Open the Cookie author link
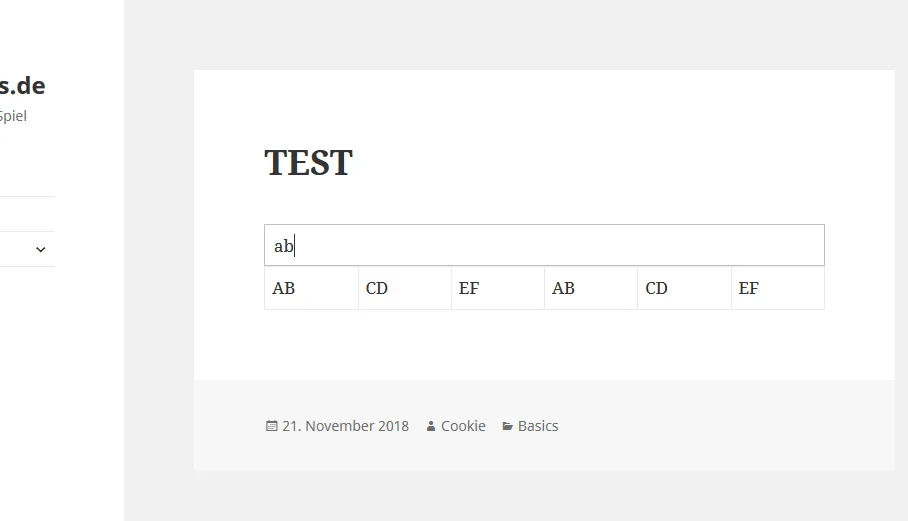This screenshot has width=908, height=521. [463, 426]
